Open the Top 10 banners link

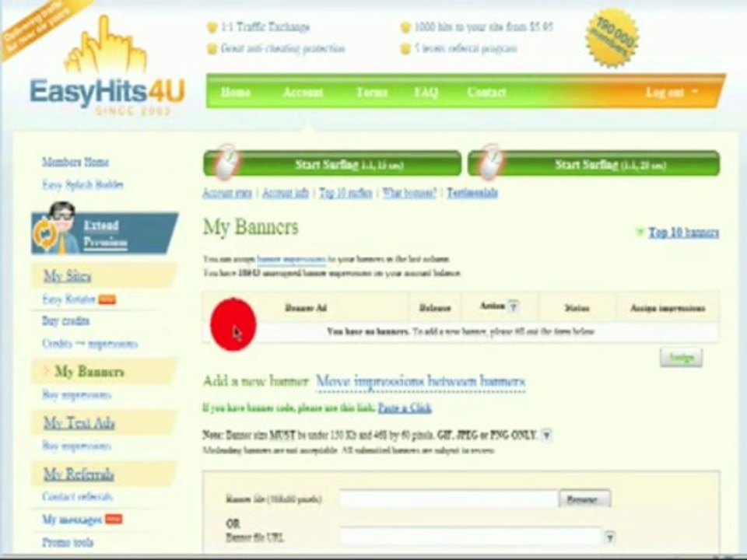coord(684,233)
